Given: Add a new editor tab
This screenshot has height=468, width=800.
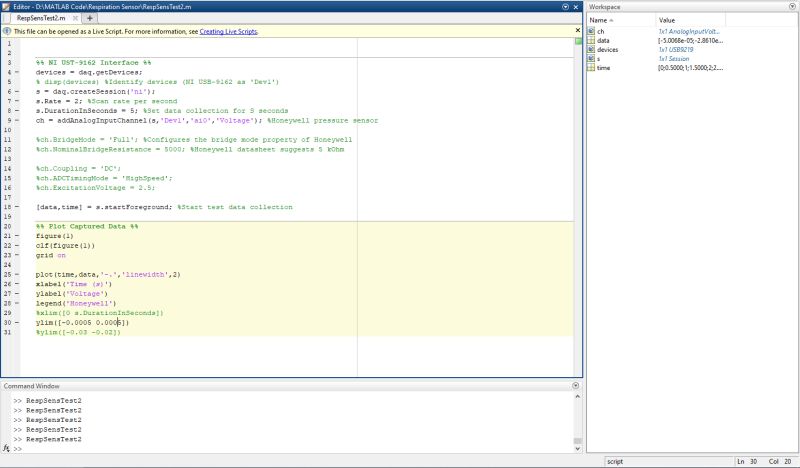Looking at the screenshot, I should (90, 18).
